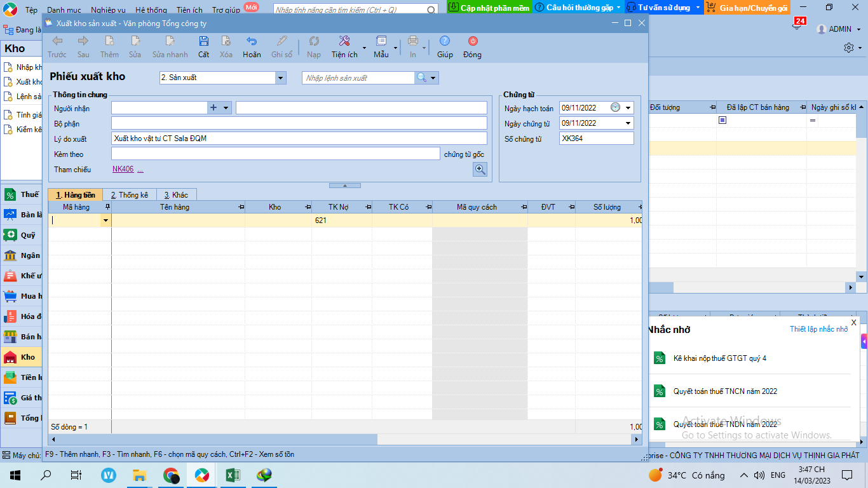Expand the Tiện ích dropdown arrow

point(364,48)
